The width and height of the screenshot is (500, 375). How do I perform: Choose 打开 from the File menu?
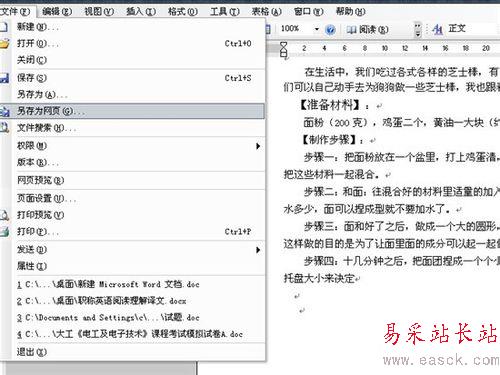pos(133,43)
